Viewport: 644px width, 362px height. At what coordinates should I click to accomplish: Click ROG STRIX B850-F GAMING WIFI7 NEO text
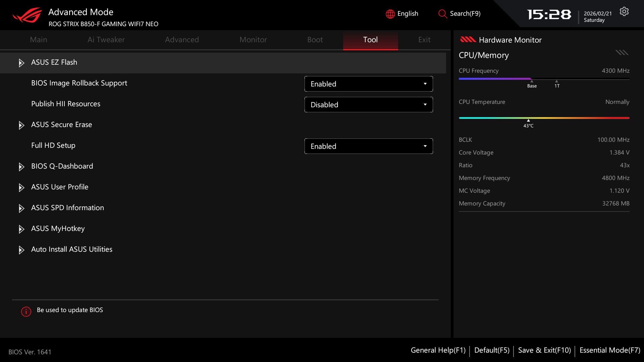(103, 24)
